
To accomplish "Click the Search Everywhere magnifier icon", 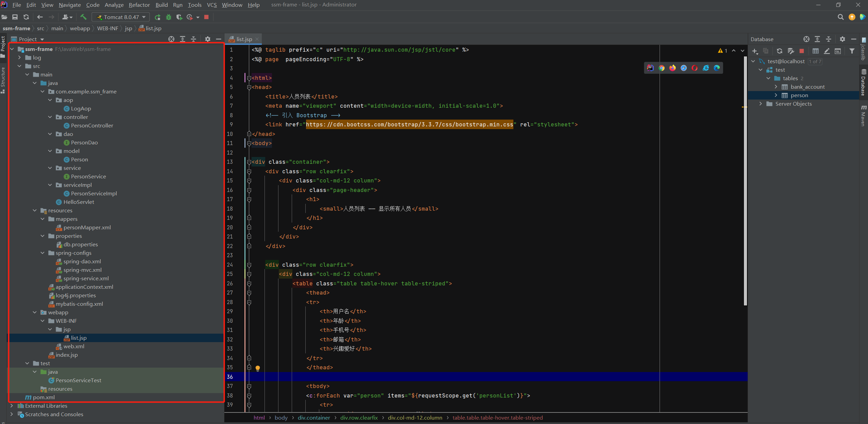I will point(840,17).
